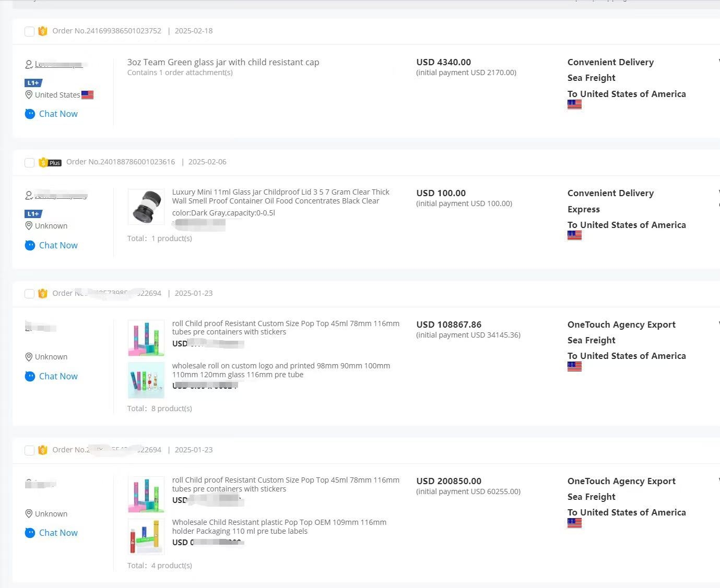Open the wholesale roll on custom logo tube thumbnail
The image size is (720, 588).
point(146,380)
